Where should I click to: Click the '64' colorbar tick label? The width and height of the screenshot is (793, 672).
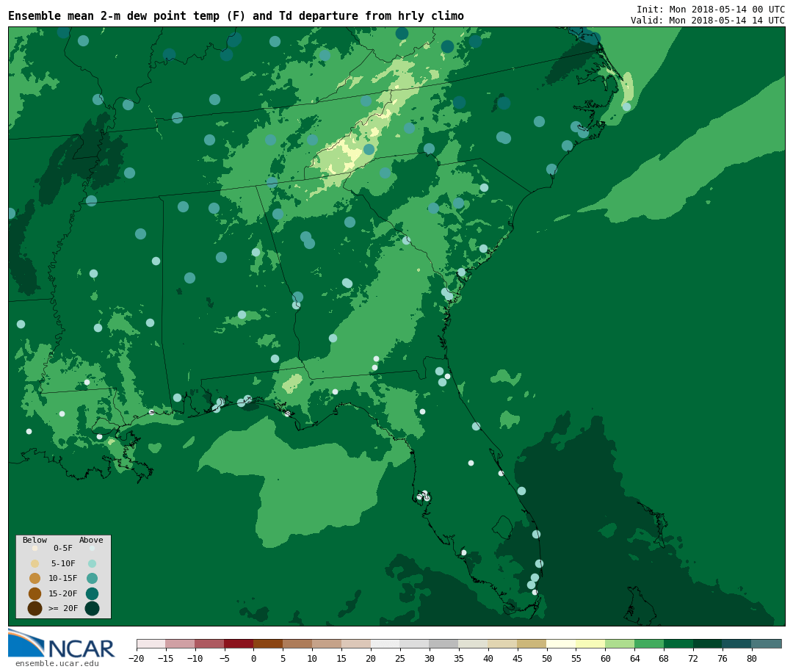click(634, 658)
